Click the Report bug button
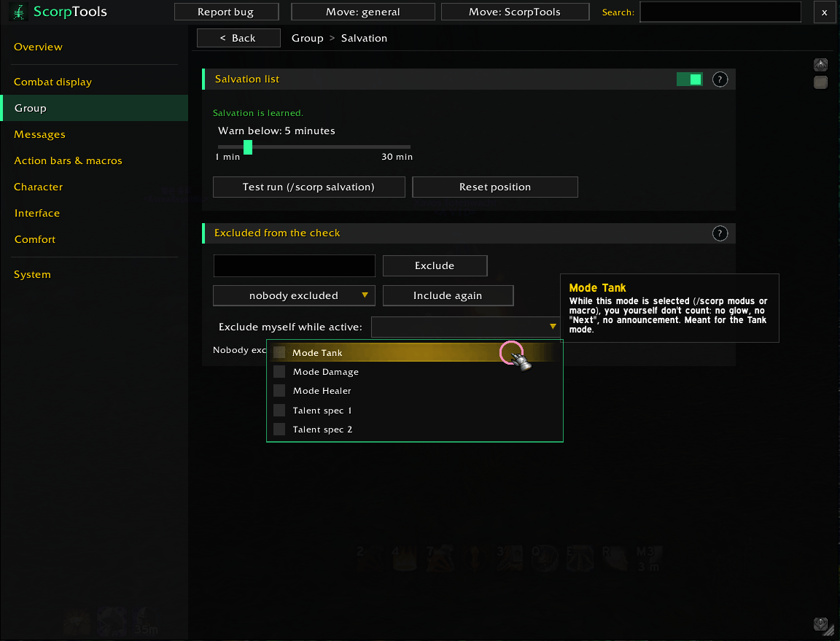The image size is (840, 641). point(227,12)
